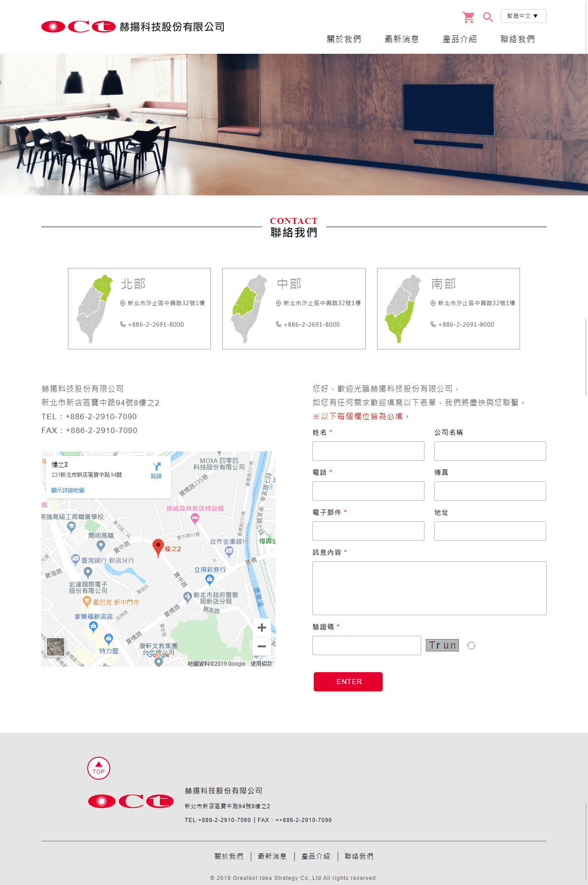Click the 新北市新店區寶中路94號8樓之2 address

(x=100, y=403)
